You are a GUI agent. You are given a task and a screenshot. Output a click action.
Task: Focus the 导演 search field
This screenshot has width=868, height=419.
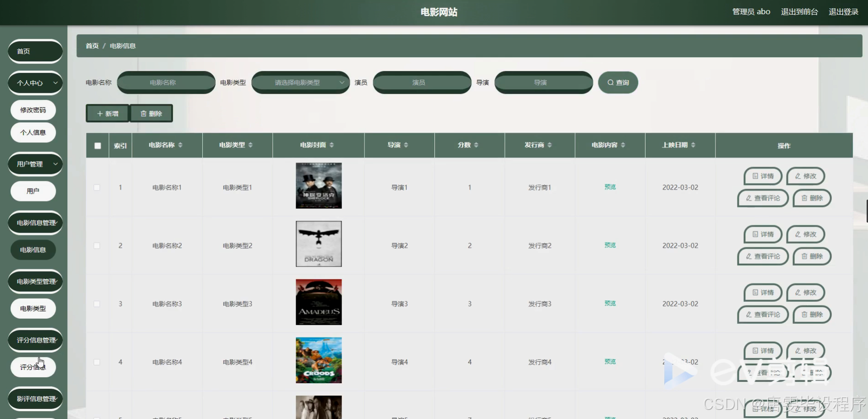[544, 82]
